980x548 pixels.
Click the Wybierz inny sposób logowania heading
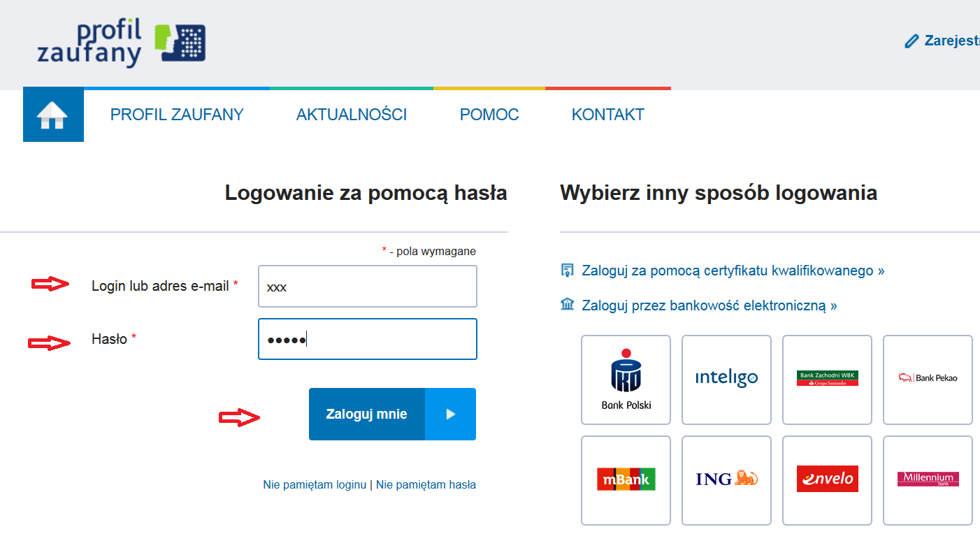(719, 193)
